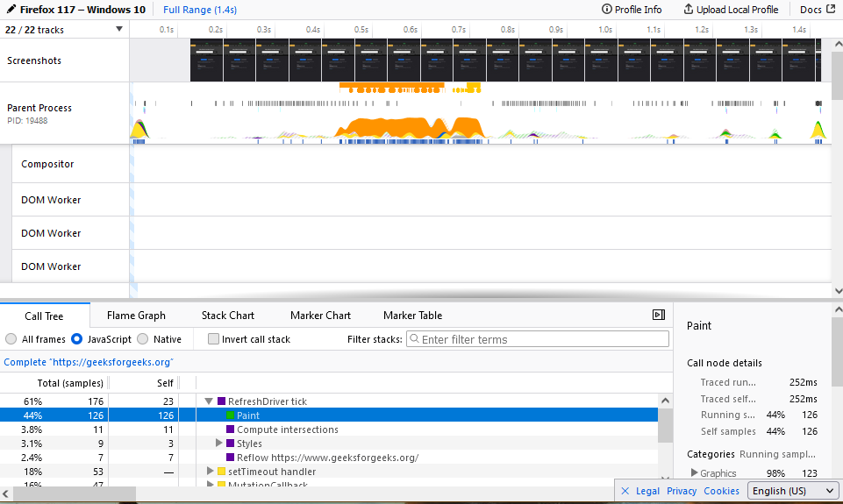Click the Upload Local Profile icon

tap(688, 9)
